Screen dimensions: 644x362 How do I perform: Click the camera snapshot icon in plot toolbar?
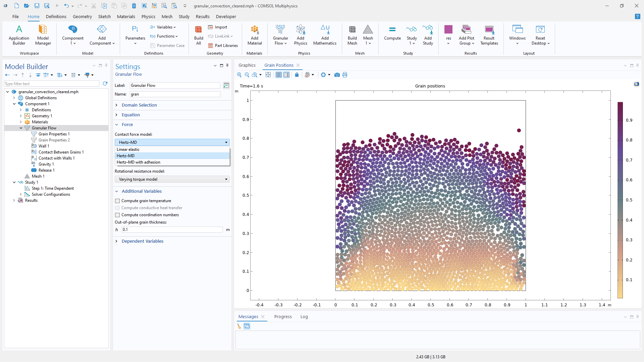337,75
